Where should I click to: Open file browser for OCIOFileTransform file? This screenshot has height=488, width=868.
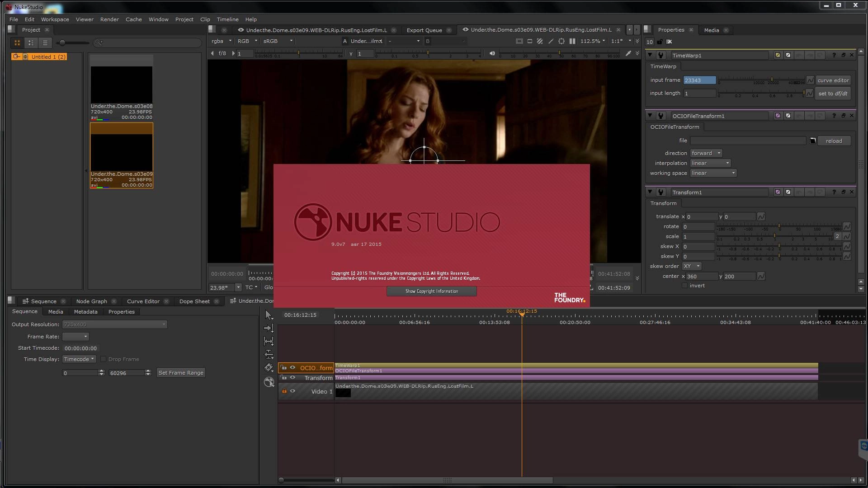(x=812, y=141)
